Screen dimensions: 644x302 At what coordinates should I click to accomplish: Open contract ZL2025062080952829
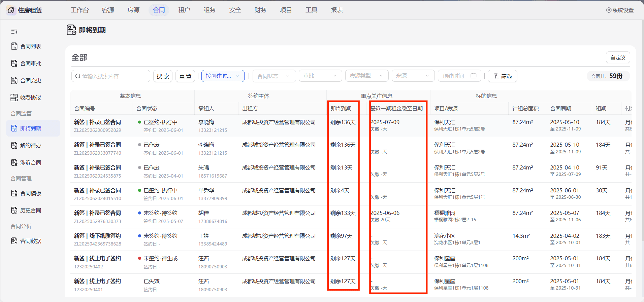98,130
